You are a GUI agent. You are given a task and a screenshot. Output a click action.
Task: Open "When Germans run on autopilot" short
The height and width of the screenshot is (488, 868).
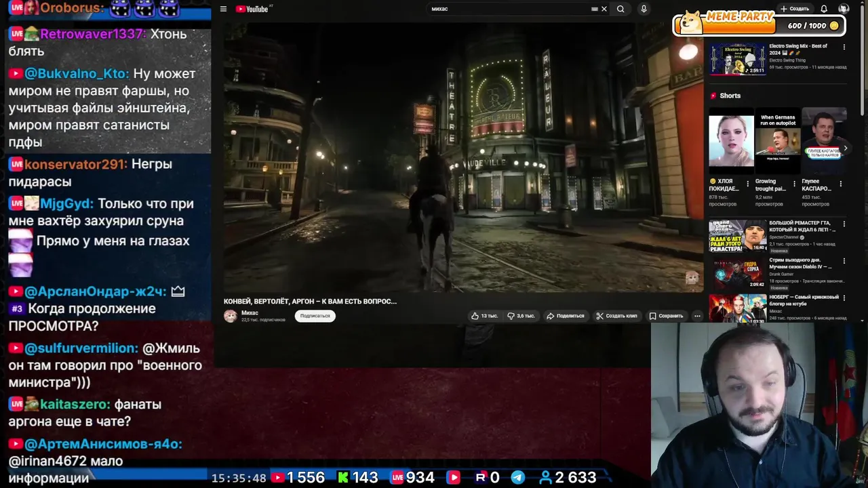click(778, 141)
